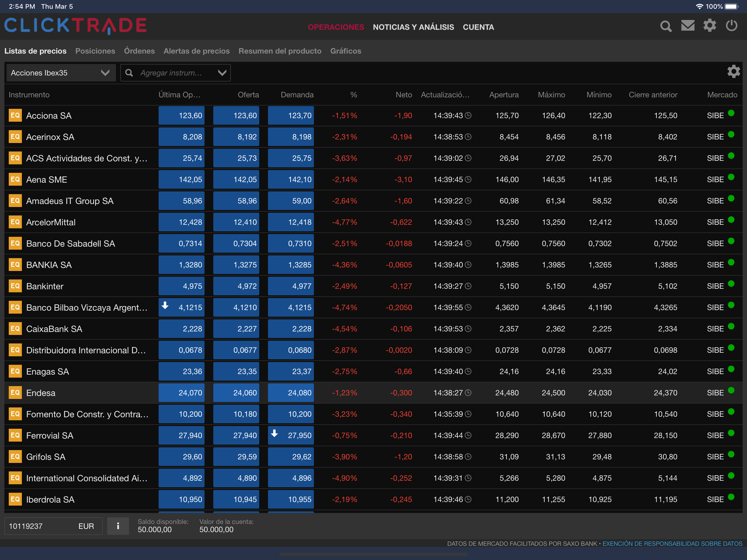Click the ClickTrade logo
Screen dimensions: 747x560
[76, 26]
